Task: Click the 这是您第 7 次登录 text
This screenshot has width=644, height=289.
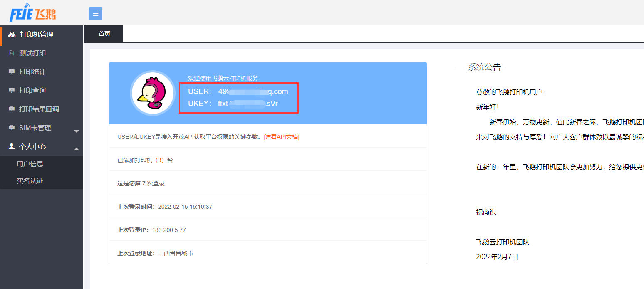Action: (142, 183)
